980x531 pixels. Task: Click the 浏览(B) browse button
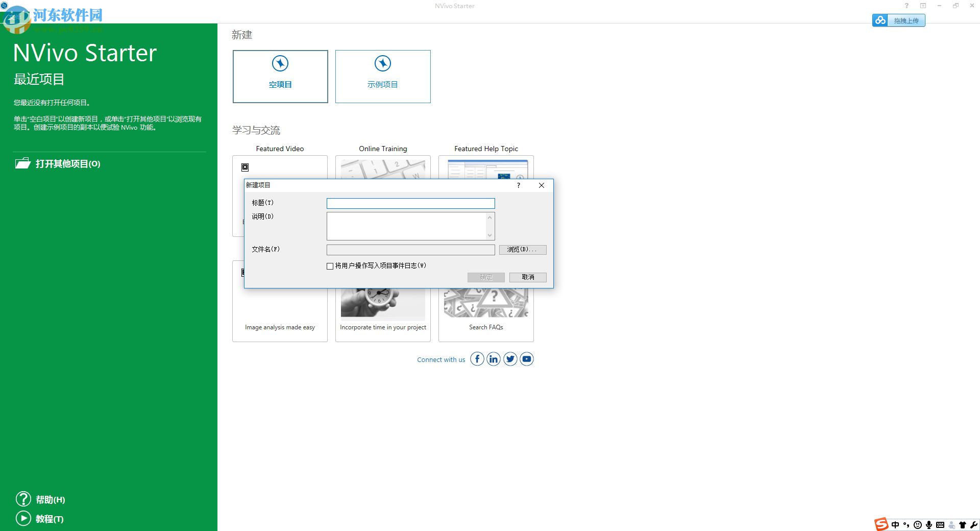pos(522,250)
